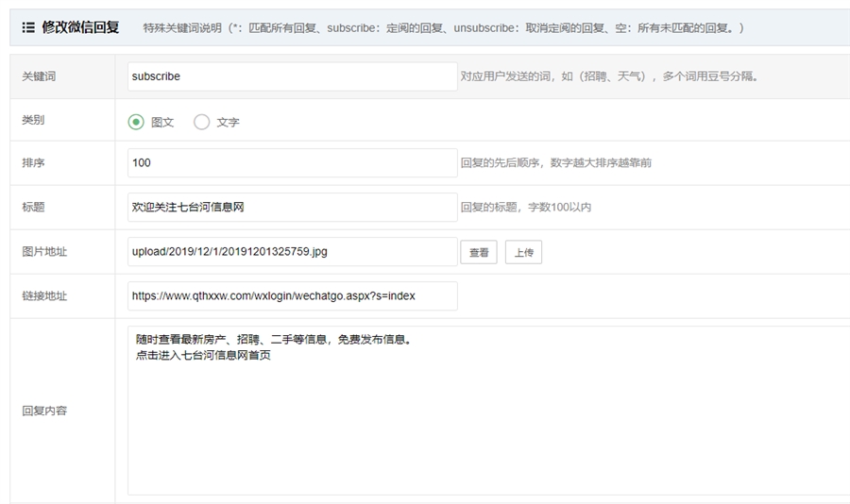Edit the 标题 field 欢迎关注七台河信息网
Screen dimensions: 850x504
point(292,207)
